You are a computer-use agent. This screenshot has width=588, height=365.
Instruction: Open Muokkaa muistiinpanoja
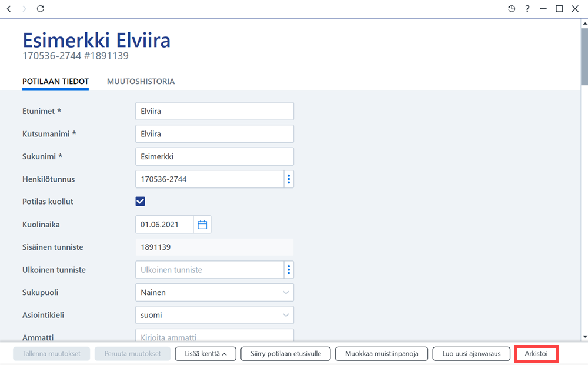[382, 353]
